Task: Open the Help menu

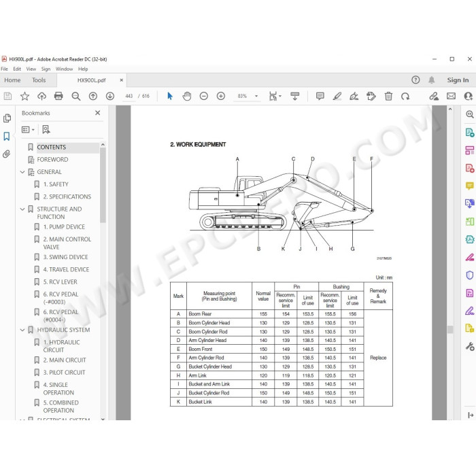Action: click(x=83, y=69)
